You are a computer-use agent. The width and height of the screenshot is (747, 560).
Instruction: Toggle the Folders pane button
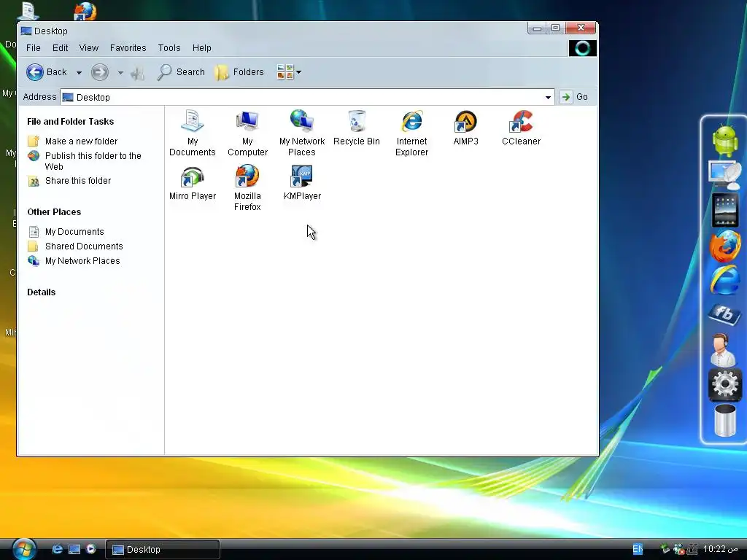click(x=239, y=72)
